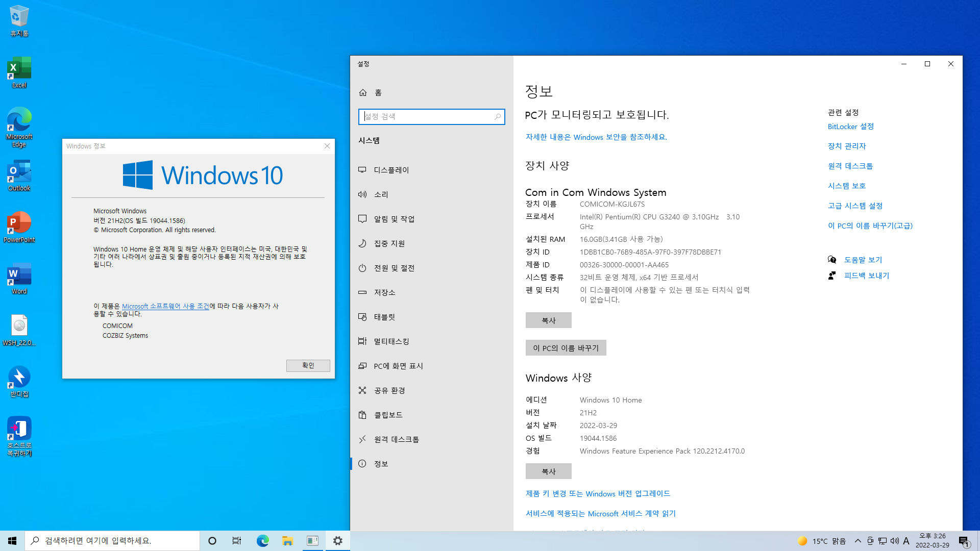The height and width of the screenshot is (551, 980).
Task: Open 고급 시스템 설정 link
Action: (x=855, y=206)
